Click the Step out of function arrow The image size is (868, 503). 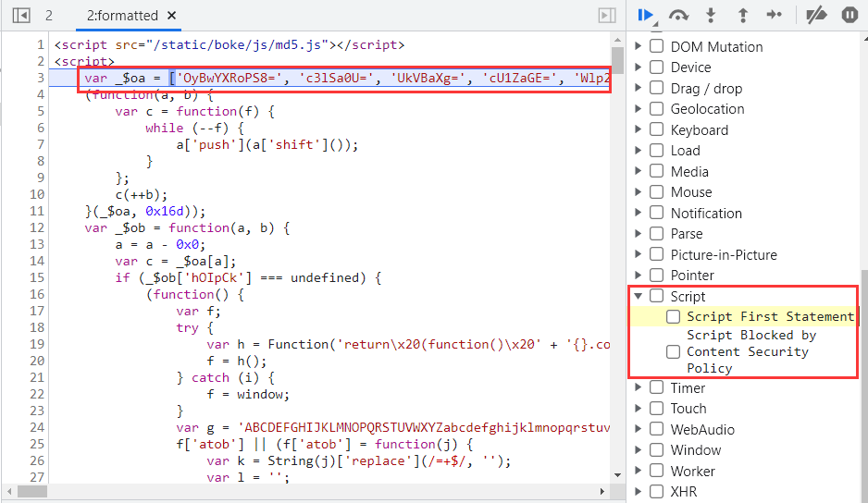742,15
